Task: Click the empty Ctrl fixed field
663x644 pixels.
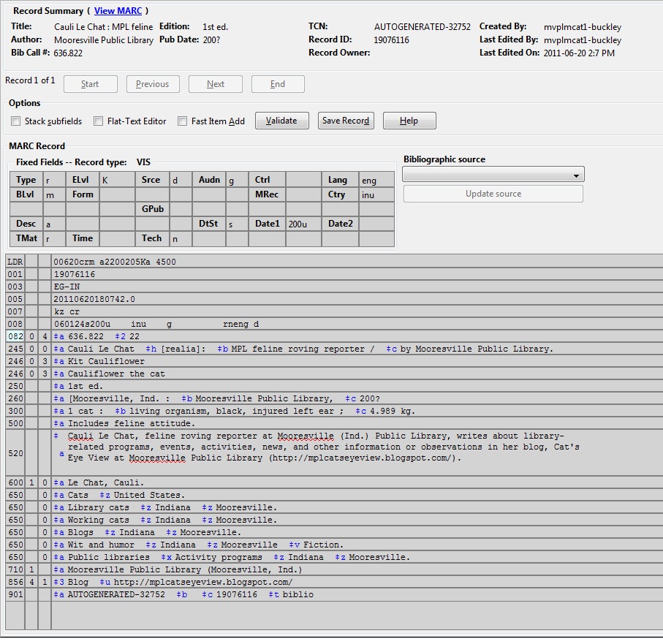Action: click(x=303, y=180)
